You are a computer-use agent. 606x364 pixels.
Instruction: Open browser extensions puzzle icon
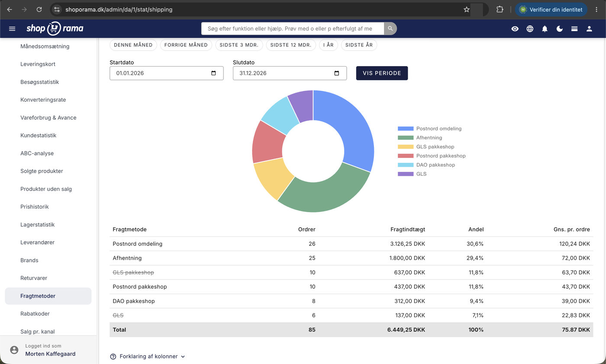point(500,10)
